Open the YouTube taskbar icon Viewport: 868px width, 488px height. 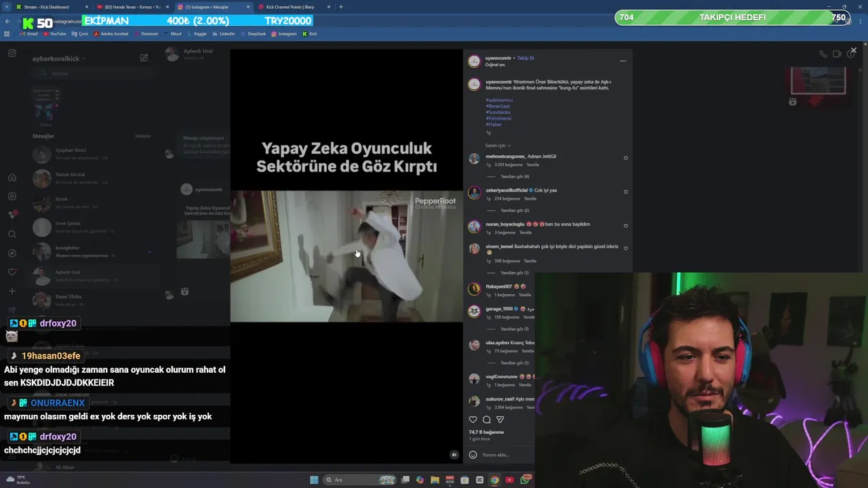click(509, 480)
